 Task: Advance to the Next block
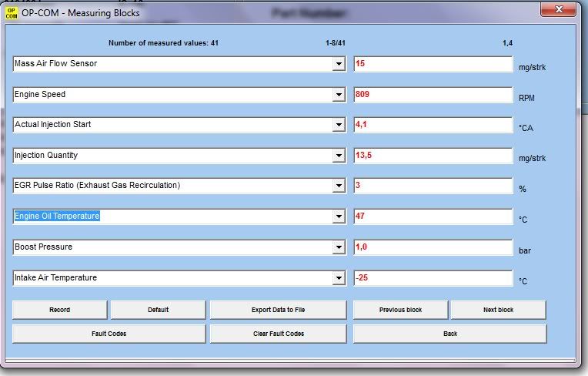[498, 310]
